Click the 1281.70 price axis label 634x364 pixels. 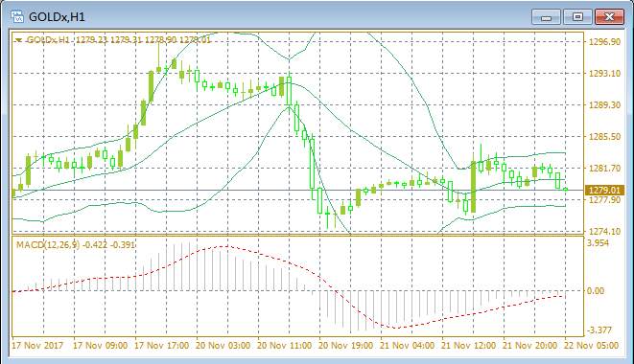pos(604,168)
